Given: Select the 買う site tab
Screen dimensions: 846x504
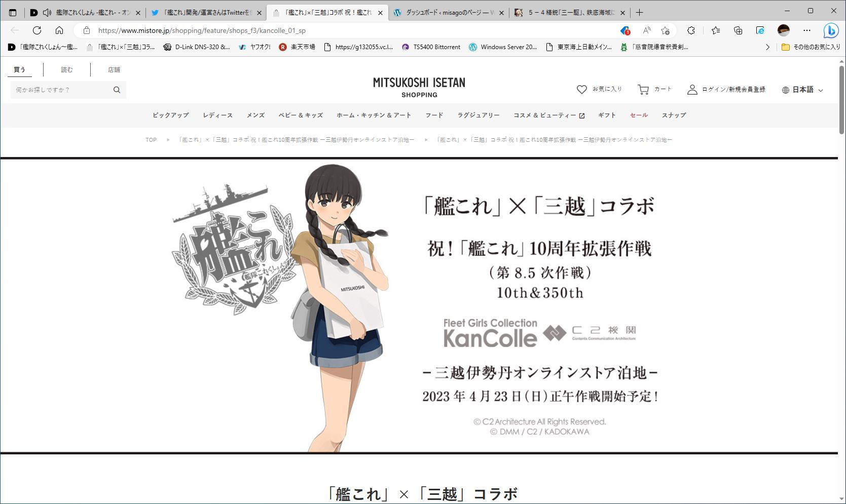Looking at the screenshot, I should tap(20, 69).
